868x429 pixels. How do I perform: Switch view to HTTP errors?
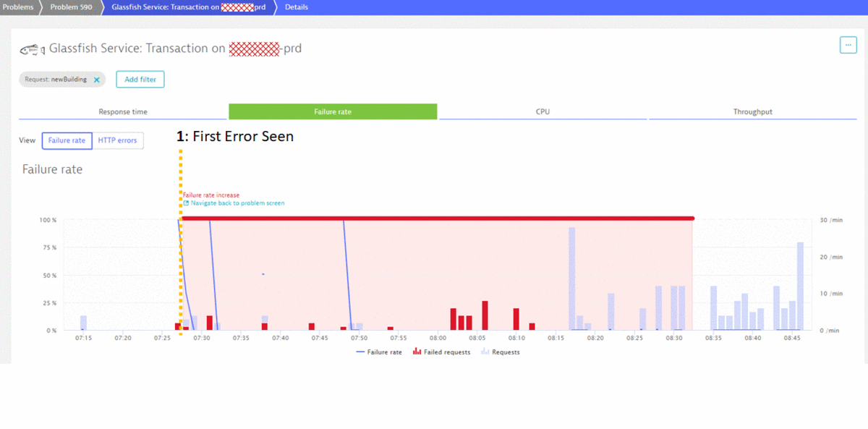pyautogui.click(x=118, y=140)
